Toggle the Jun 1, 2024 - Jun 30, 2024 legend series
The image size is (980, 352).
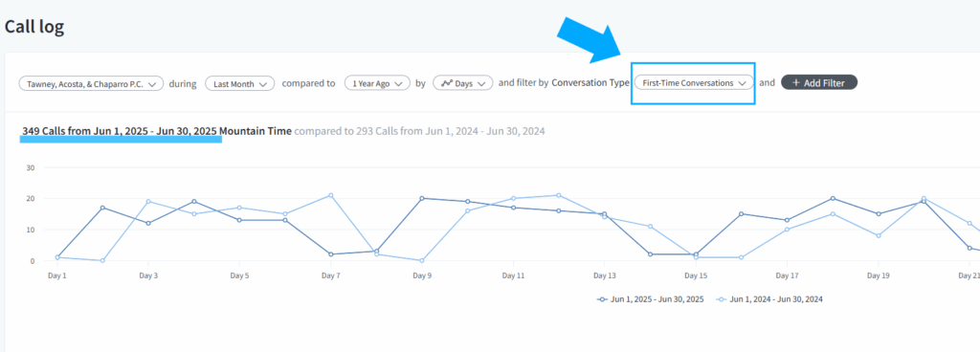(x=769, y=299)
